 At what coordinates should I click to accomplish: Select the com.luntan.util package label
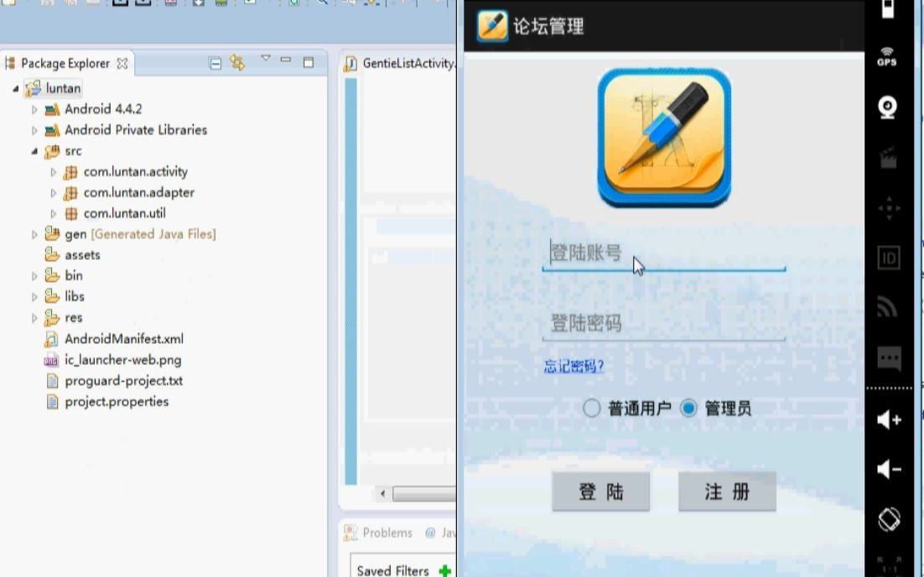click(124, 213)
